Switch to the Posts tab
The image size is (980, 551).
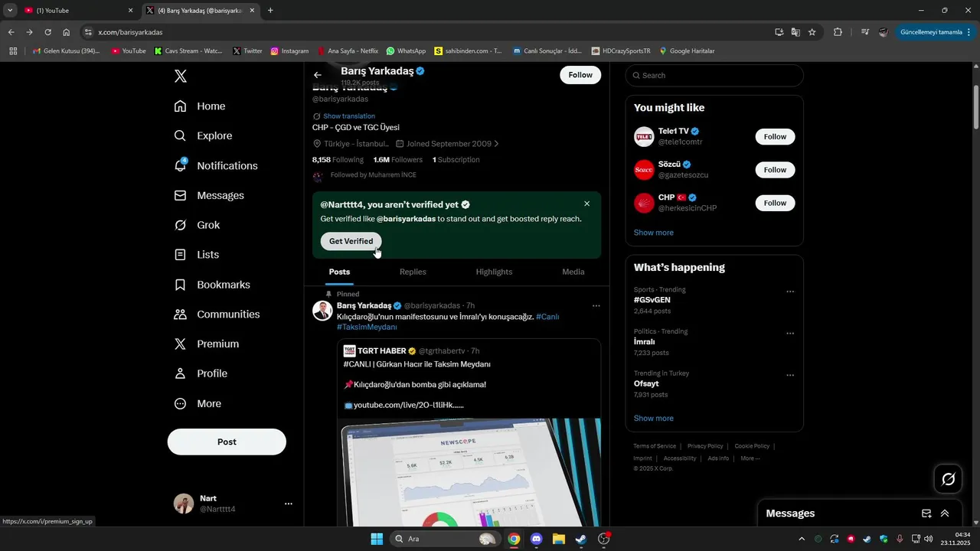click(x=339, y=272)
